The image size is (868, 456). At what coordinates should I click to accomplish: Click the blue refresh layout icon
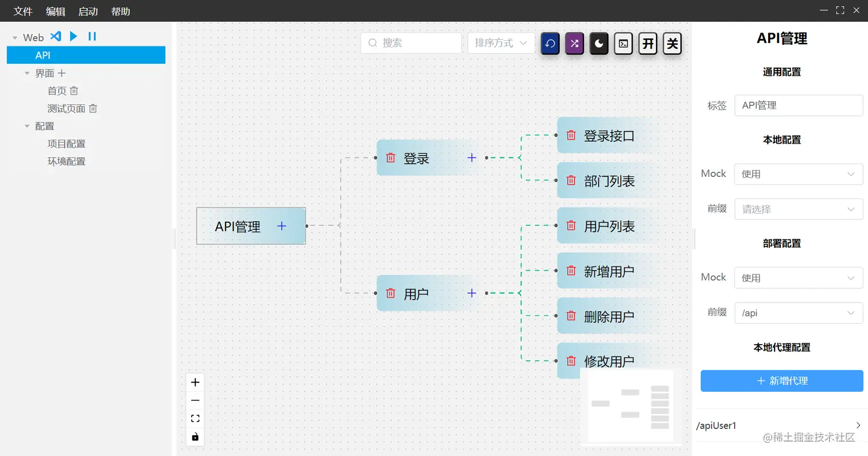(x=549, y=43)
